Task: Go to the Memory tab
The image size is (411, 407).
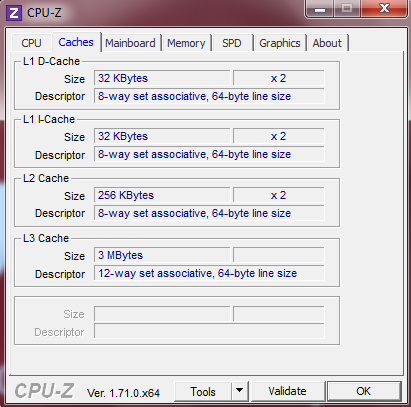Action: click(186, 43)
